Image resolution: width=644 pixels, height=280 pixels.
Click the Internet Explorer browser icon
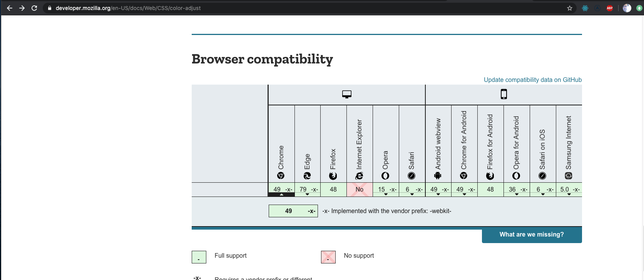[x=360, y=176]
